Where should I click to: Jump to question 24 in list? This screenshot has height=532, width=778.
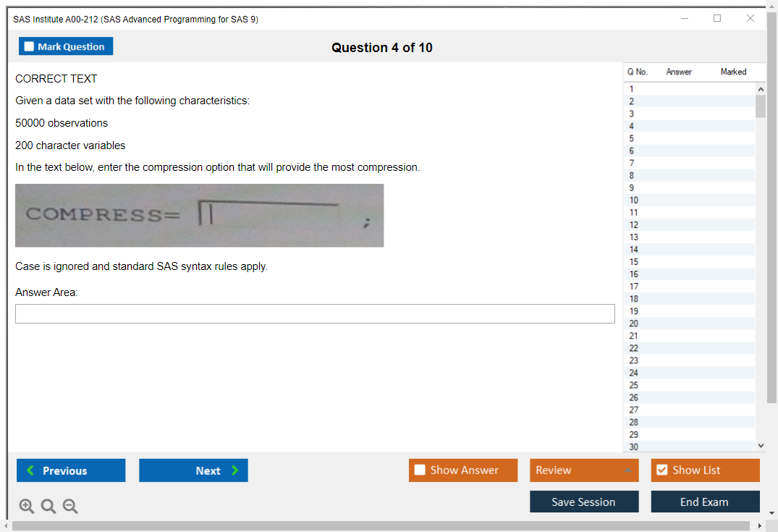[x=634, y=373]
